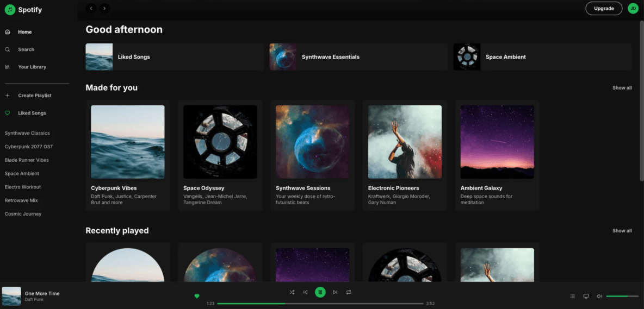
Task: Open the Ambient Galaxy cover art
Action: 497,142
